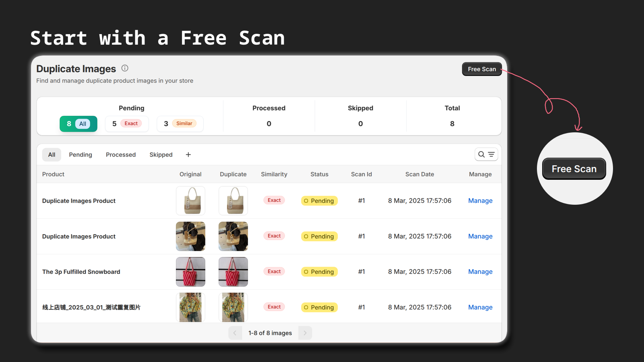Screen dimensions: 644x362
Task: Start a Free Scan
Action: [x=482, y=69]
